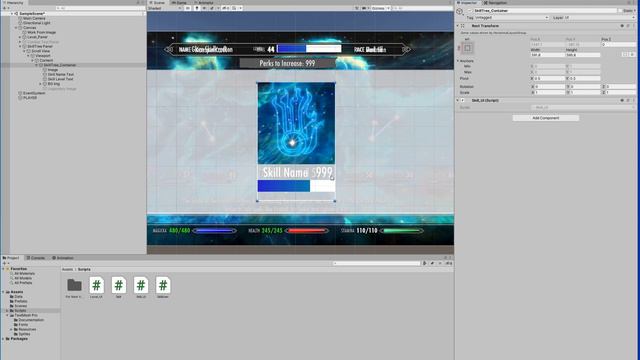Click the Skill_UI script component help icon
640x360 pixels.
(622, 100)
